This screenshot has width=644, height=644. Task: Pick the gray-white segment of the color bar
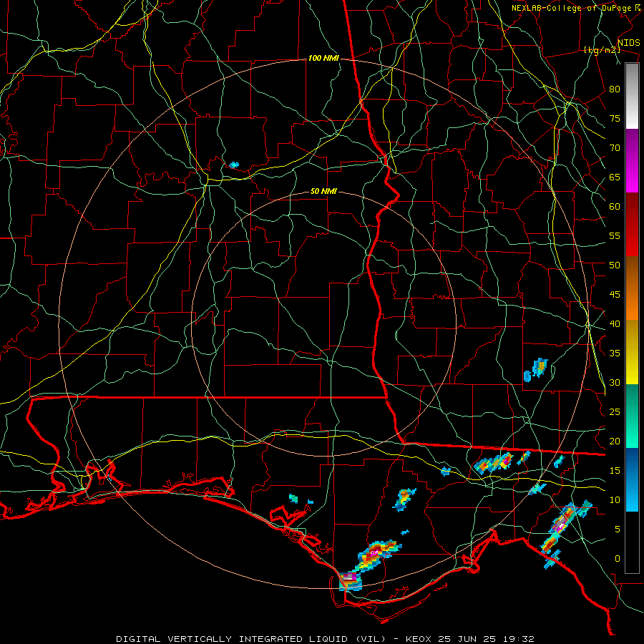[x=632, y=96]
